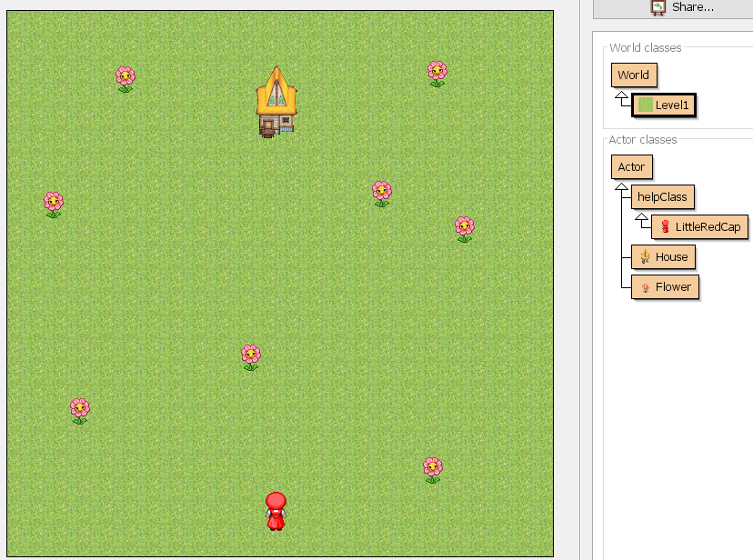Click the LittleRedCap class thumbnail icon
Screen dimensions: 753x560
point(665,226)
